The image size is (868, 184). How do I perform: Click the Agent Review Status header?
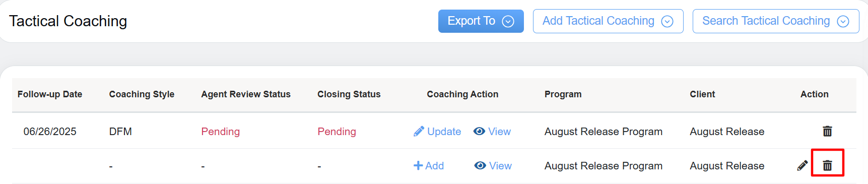coord(246,94)
